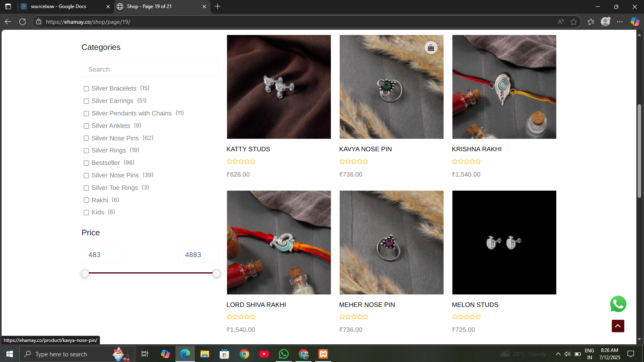The image size is (644, 362).
Task: Open a new browser tab
Action: [217, 6]
